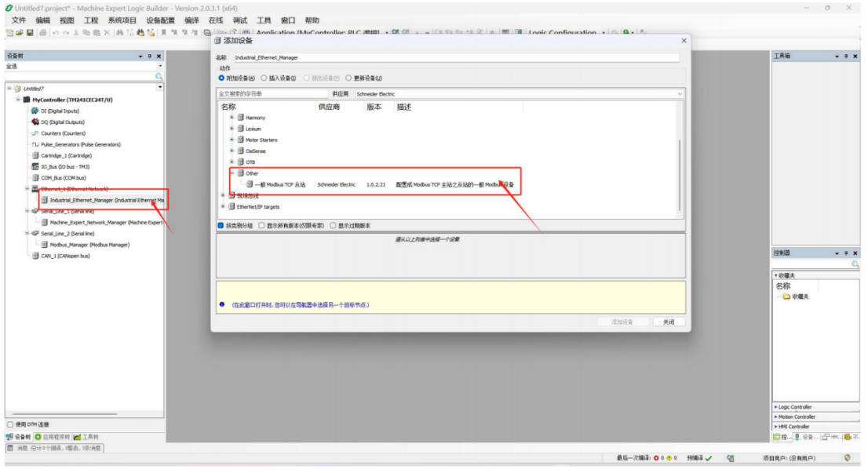Image resolution: width=868 pixels, height=473 pixels.
Task: Open the 编辑 menu
Action: [x=42, y=20]
